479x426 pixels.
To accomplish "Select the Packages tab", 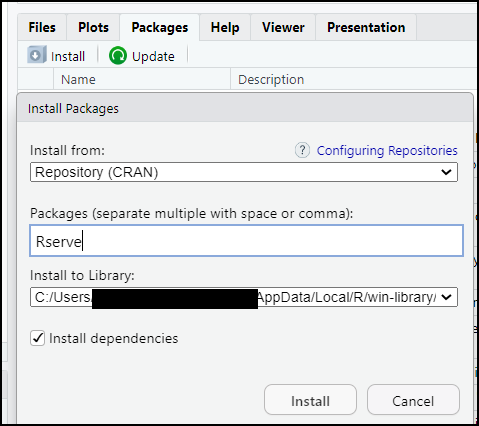I will [160, 27].
